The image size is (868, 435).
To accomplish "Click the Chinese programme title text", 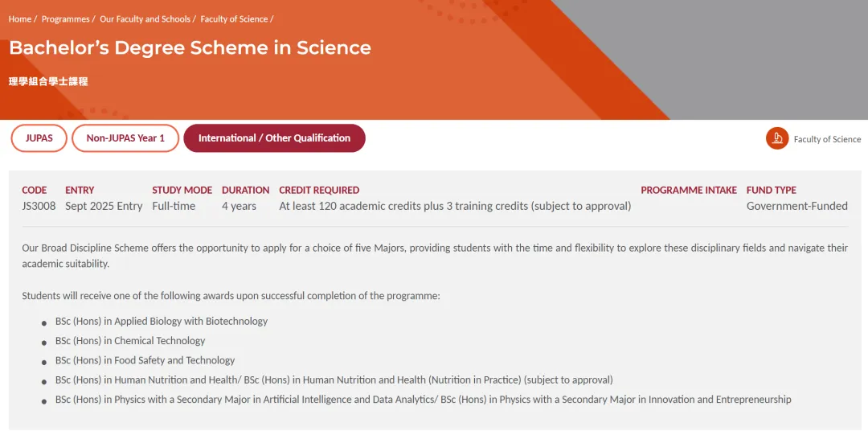I will (48, 81).
